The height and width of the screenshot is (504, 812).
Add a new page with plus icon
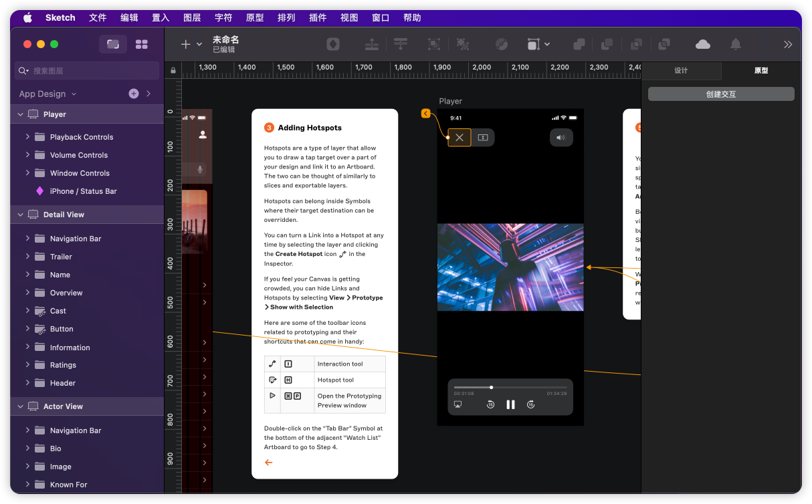click(x=134, y=94)
